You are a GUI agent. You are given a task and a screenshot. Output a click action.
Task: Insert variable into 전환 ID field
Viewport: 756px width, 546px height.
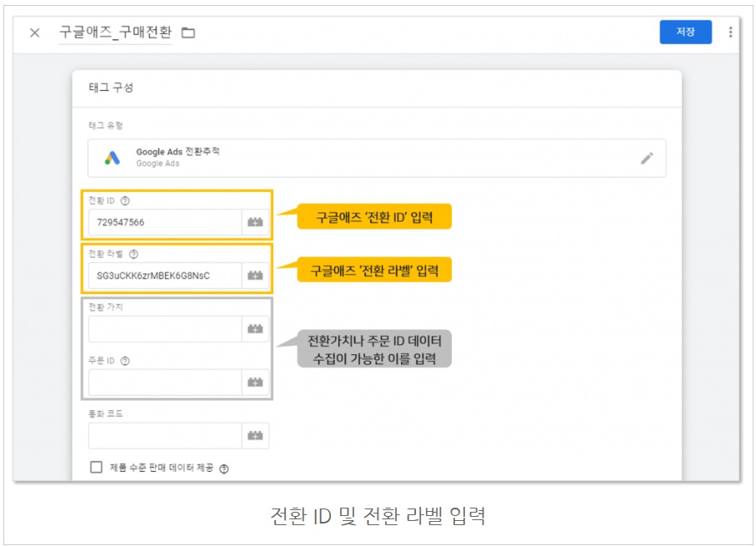(255, 223)
